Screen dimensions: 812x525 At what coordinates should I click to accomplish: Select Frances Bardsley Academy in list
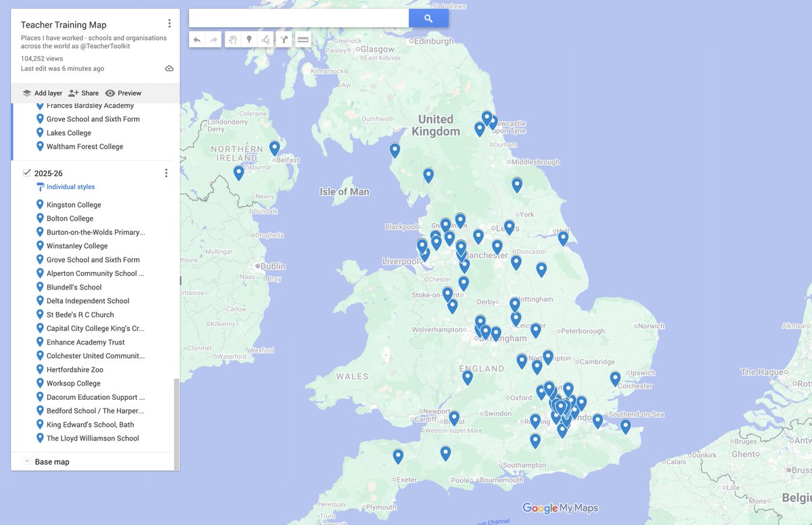90,106
